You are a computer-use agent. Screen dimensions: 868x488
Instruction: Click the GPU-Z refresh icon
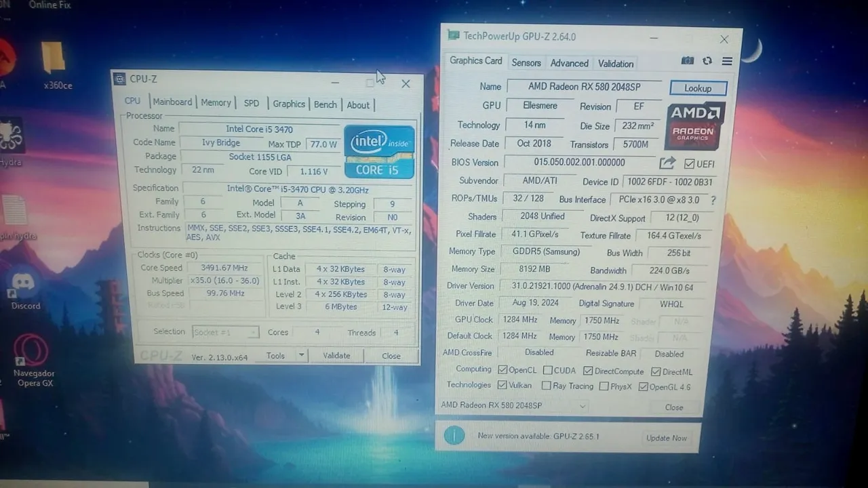[707, 61]
